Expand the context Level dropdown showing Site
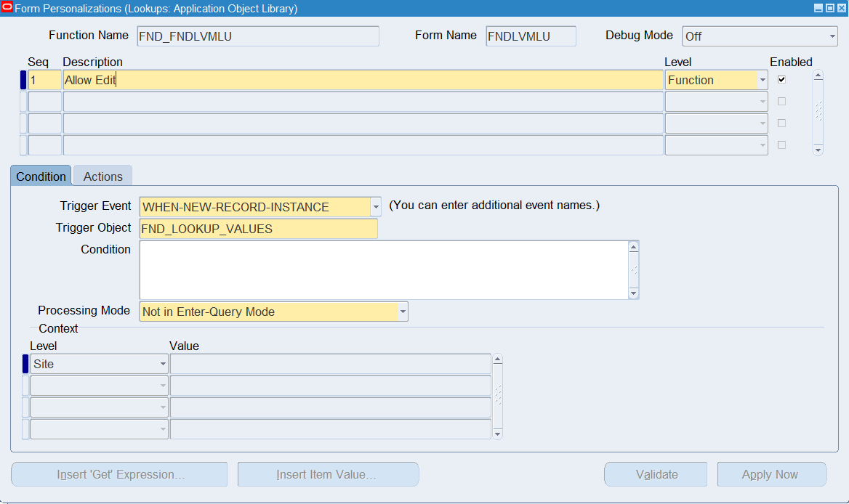The image size is (849, 504). tap(163, 363)
